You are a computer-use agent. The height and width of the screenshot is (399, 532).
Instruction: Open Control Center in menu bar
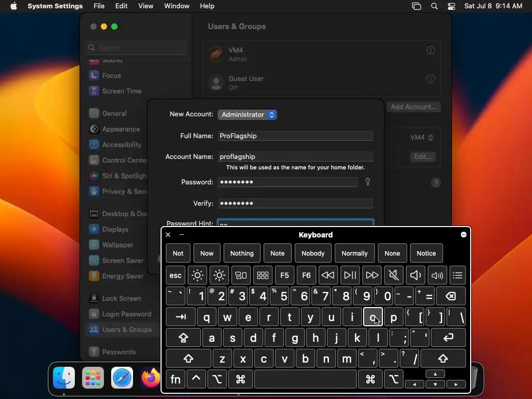451,6
